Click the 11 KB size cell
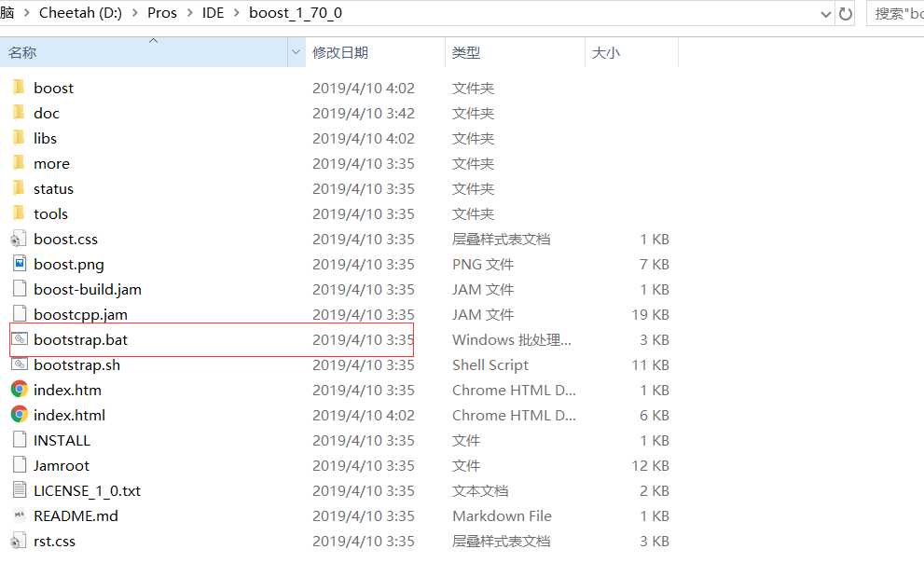 point(650,364)
